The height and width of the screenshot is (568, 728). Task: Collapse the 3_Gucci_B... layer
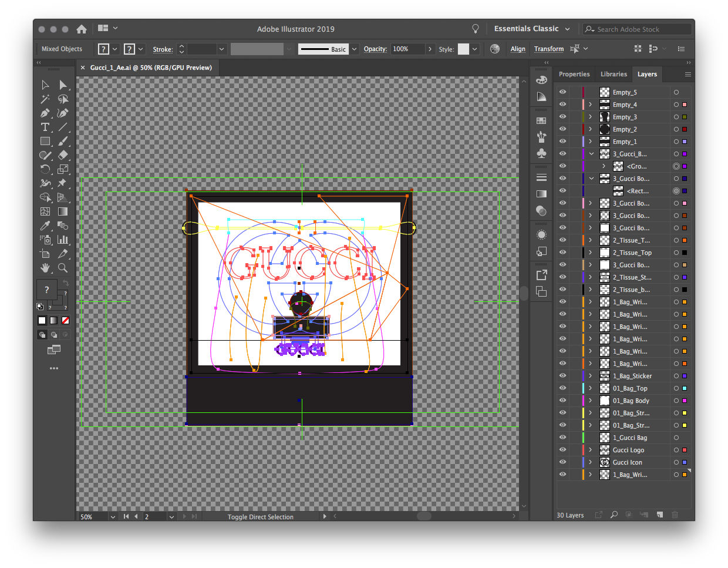point(591,154)
